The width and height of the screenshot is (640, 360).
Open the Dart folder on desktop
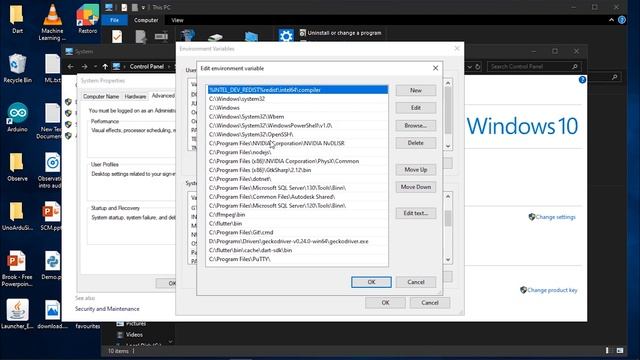click(x=17, y=18)
